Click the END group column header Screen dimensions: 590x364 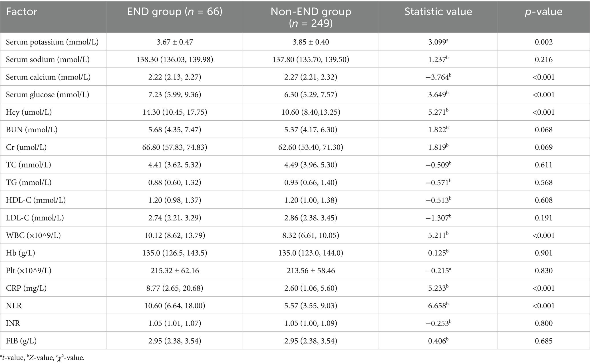click(174, 12)
